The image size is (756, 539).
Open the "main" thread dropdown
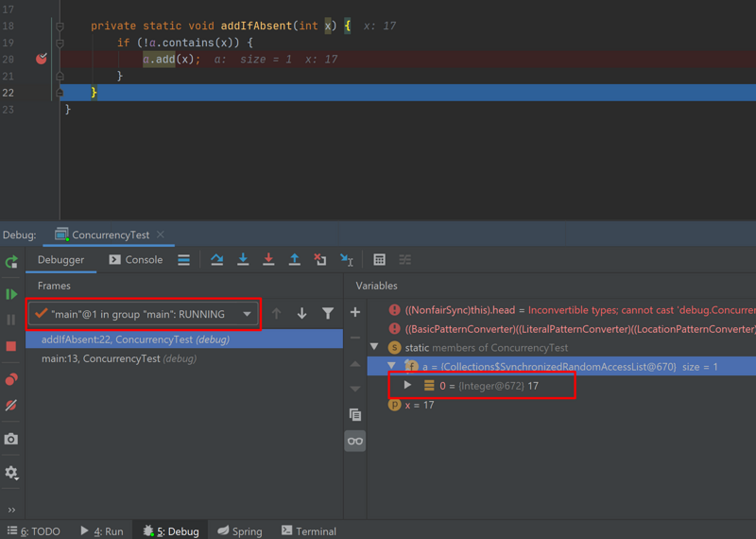coord(247,314)
